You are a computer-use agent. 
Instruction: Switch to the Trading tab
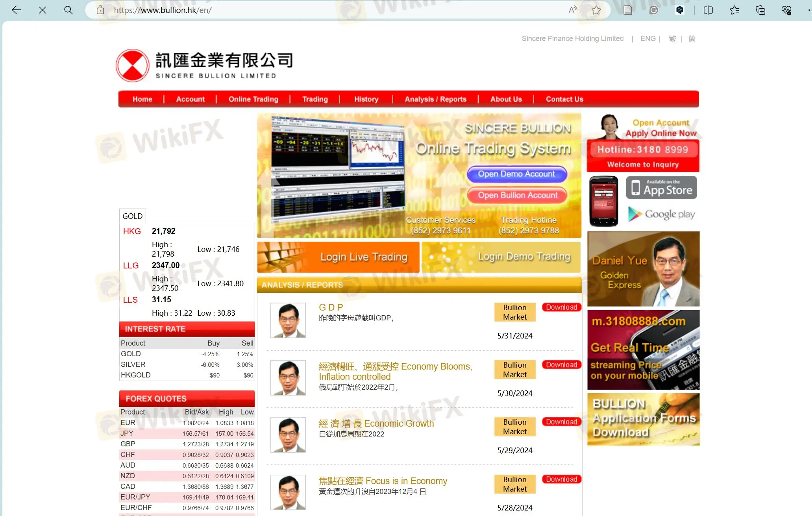(314, 99)
